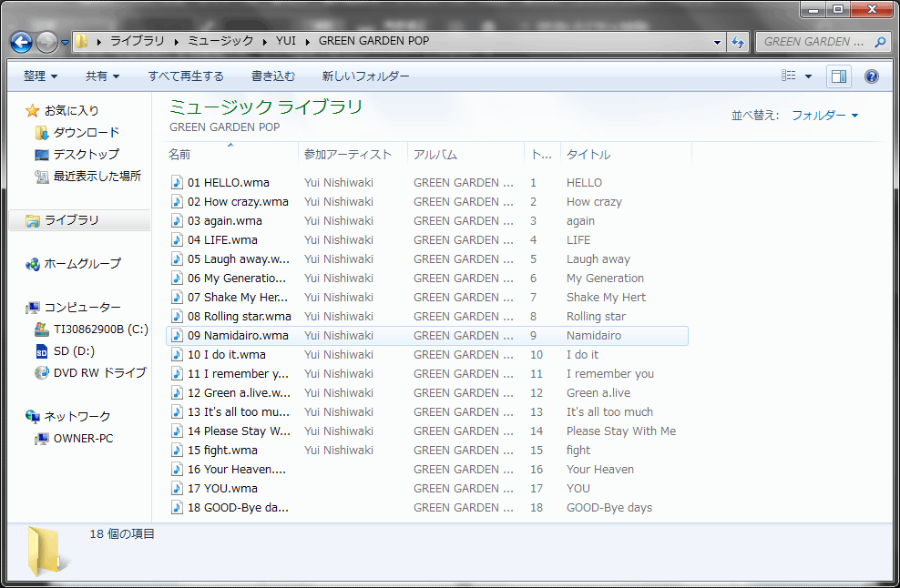Click 書き込む to burn files

point(273,76)
